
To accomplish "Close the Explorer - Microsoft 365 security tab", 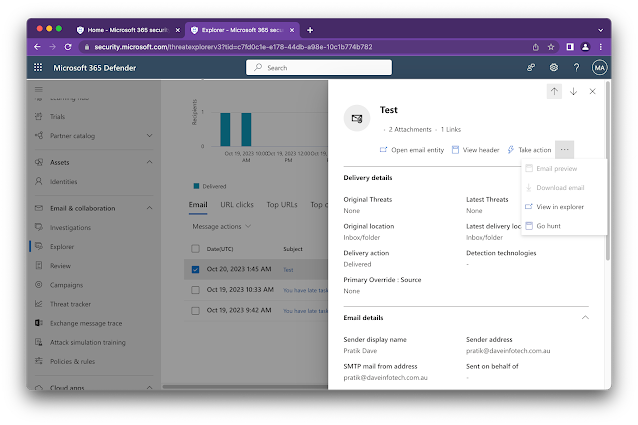I will pyautogui.click(x=292, y=30).
